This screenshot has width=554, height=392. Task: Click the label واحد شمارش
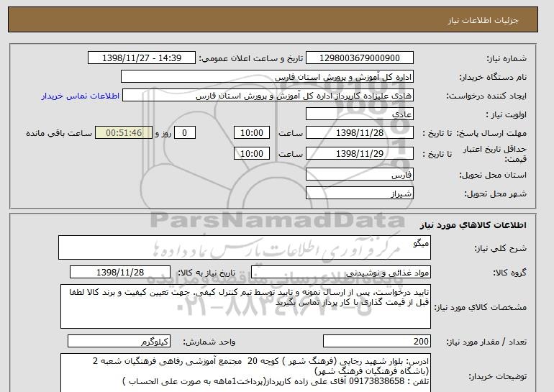pyautogui.click(x=209, y=342)
